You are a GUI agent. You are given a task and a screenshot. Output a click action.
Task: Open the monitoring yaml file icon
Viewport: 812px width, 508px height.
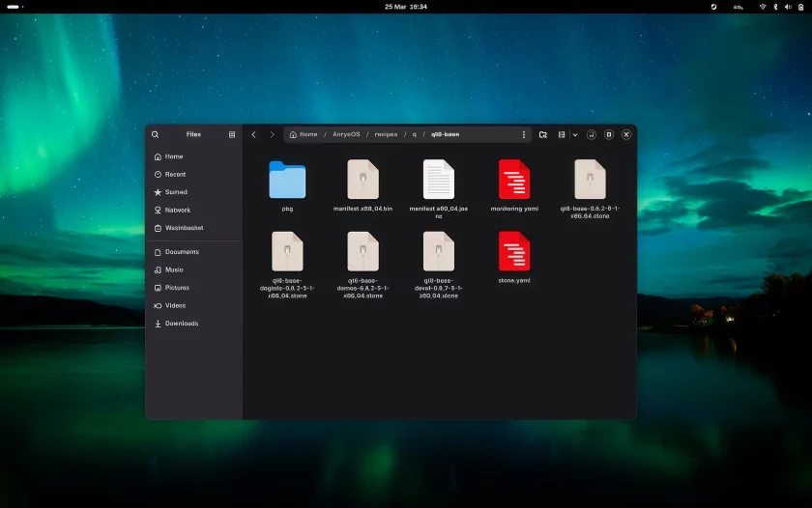coord(514,180)
